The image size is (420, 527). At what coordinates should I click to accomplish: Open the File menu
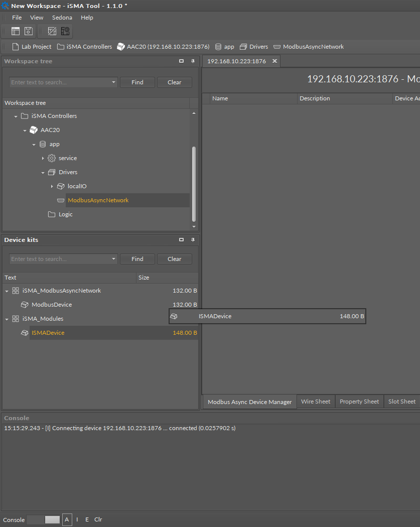(x=17, y=18)
